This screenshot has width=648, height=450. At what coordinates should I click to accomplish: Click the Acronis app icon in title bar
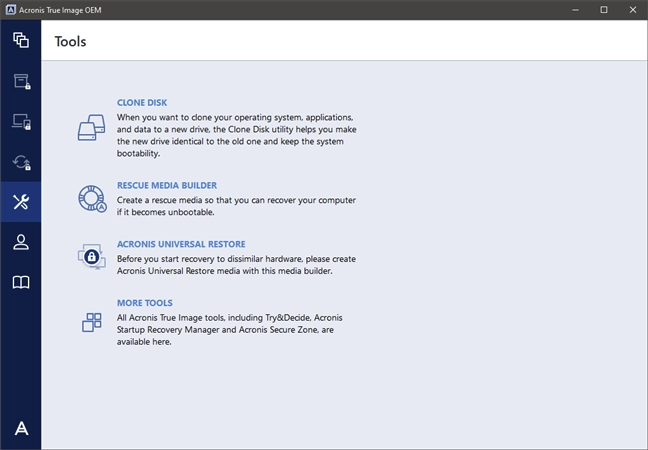click(x=11, y=10)
